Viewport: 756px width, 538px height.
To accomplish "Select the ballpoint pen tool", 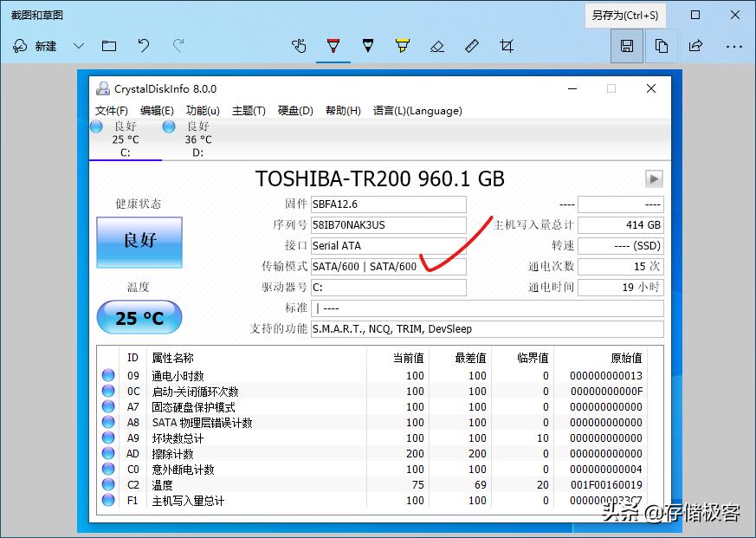I will click(x=333, y=46).
